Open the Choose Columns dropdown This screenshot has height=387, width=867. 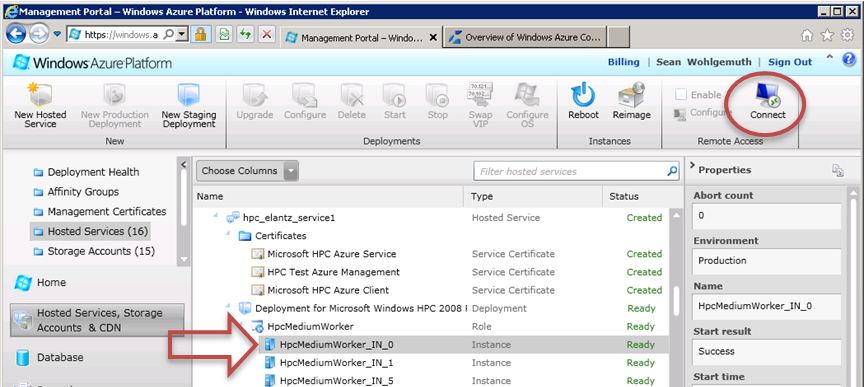pyautogui.click(x=247, y=171)
